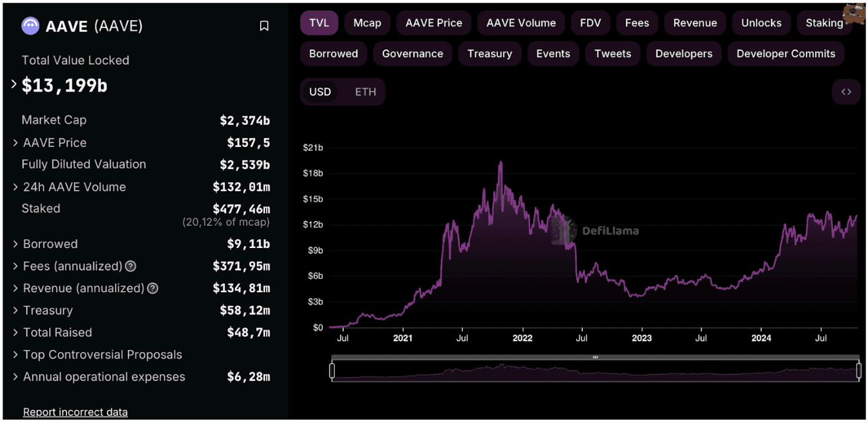Click the Fully Diluted Valuation value $2,539b

click(x=245, y=165)
